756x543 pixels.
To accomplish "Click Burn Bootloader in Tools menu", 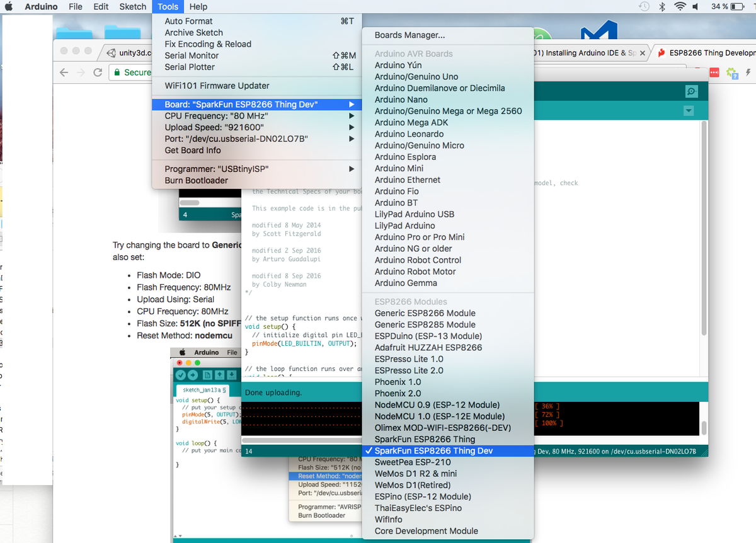I will tap(257, 180).
